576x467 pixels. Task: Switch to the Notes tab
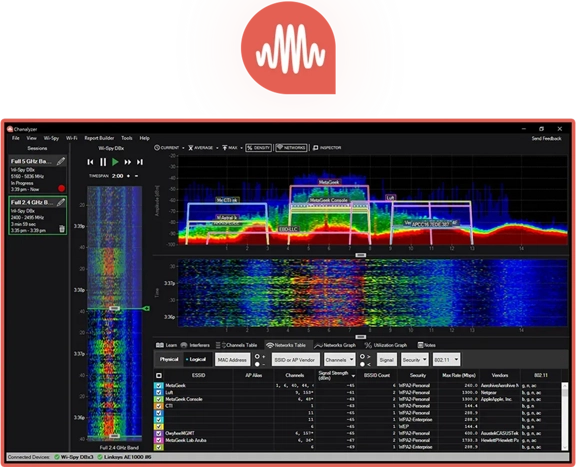tap(426, 345)
